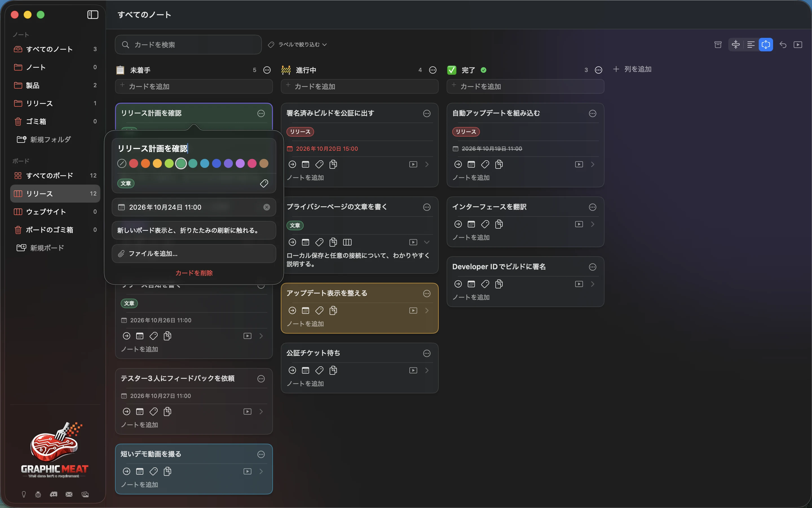This screenshot has height=508, width=812.
Task: Expand the Developer IDでビルドに署名 card chevron
Action: pyautogui.click(x=593, y=284)
